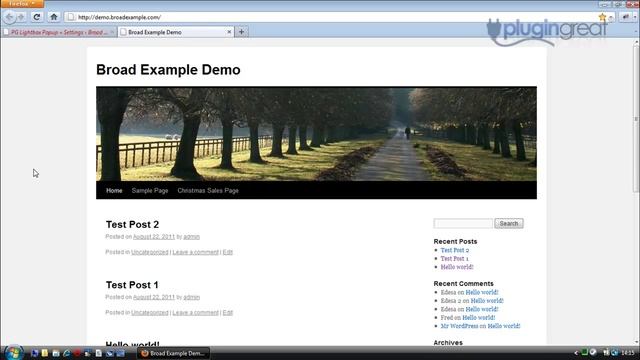Click the browser Back arrow button
The width and height of the screenshot is (640, 360).
pos(9,17)
